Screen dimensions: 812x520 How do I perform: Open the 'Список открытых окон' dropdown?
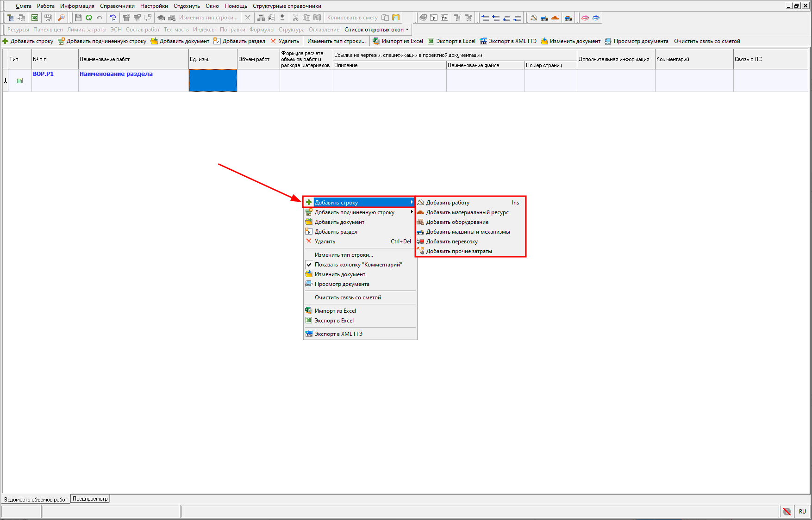coord(376,30)
